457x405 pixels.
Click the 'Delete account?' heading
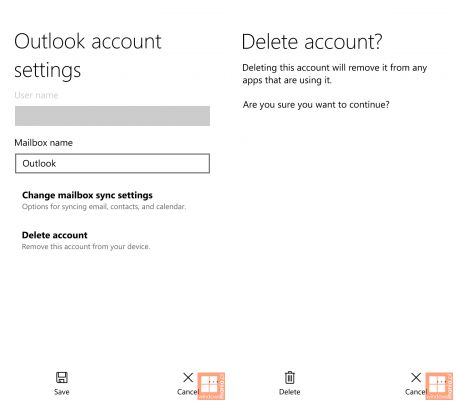tap(312, 42)
